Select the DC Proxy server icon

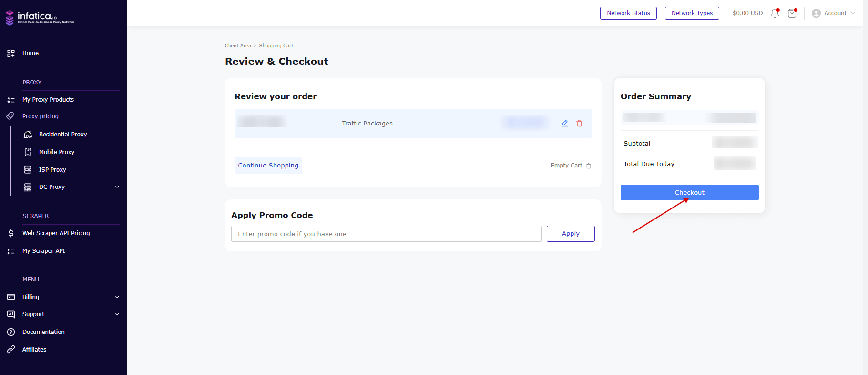pyautogui.click(x=28, y=187)
